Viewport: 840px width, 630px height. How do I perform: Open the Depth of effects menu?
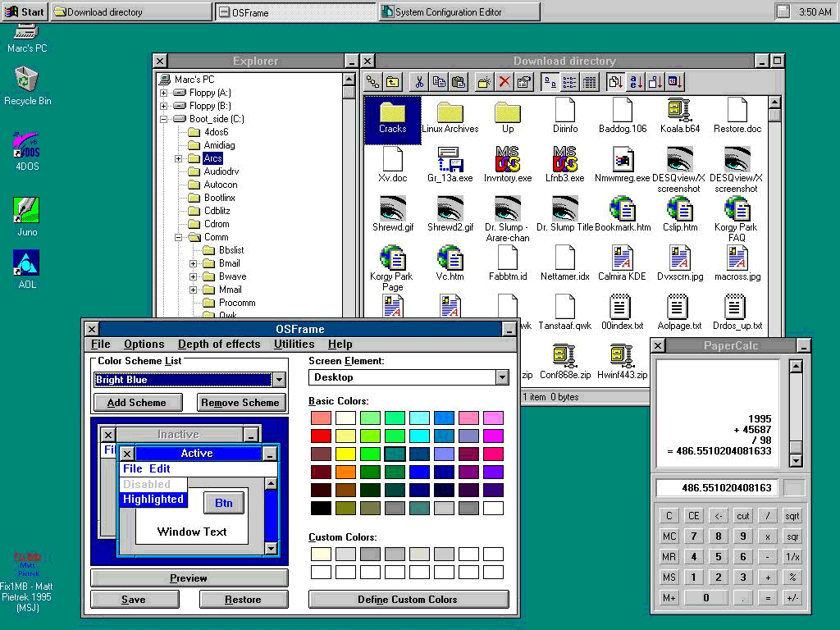[x=219, y=344]
